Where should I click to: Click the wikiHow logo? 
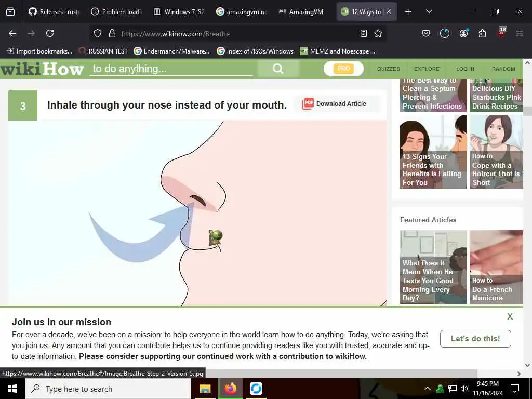tap(42, 69)
